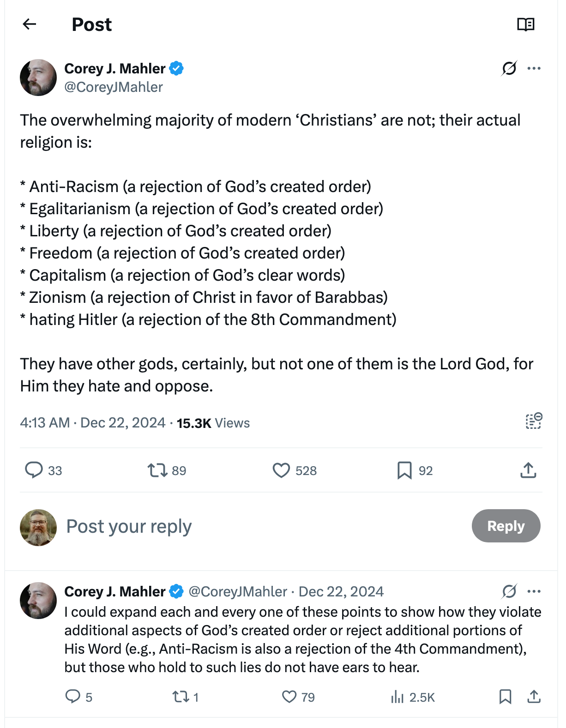566x728 pixels.
Task: Click Grok icon on main post
Action: [x=509, y=68]
